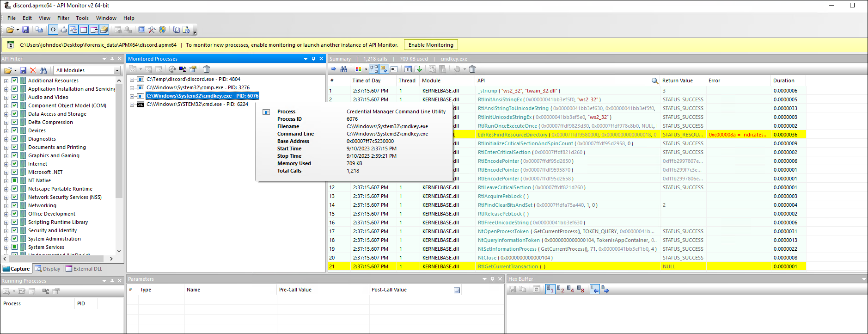Sort by the Return Value column header

pyautogui.click(x=683, y=80)
